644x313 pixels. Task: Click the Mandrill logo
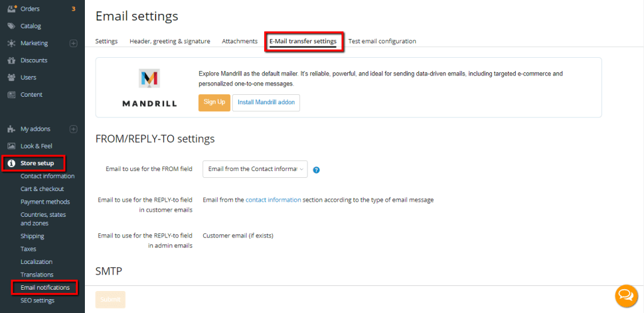point(149,88)
